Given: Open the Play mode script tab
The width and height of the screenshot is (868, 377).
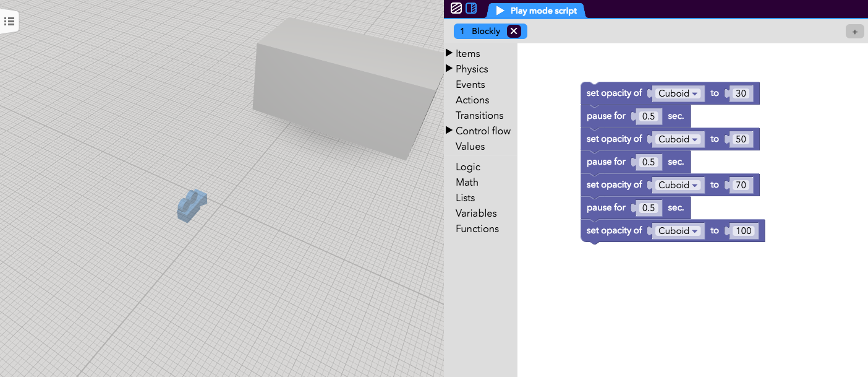Looking at the screenshot, I should [x=537, y=11].
